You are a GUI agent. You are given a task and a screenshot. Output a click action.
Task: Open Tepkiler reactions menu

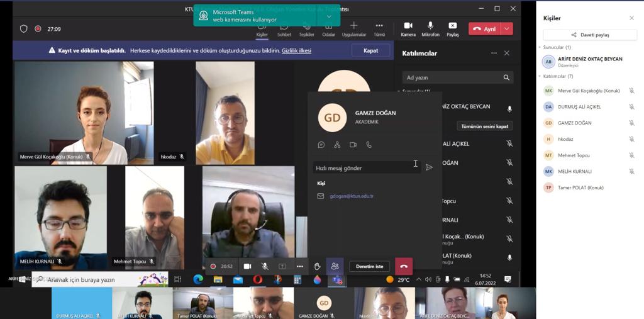tap(306, 30)
